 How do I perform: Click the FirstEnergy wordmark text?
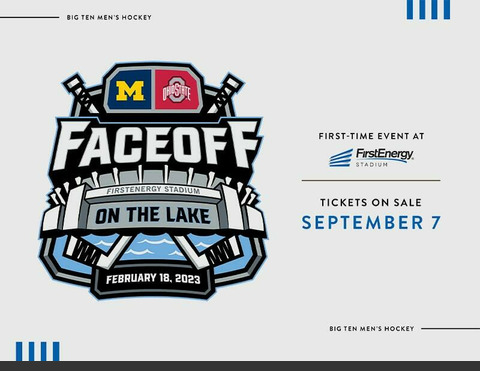[x=385, y=154]
